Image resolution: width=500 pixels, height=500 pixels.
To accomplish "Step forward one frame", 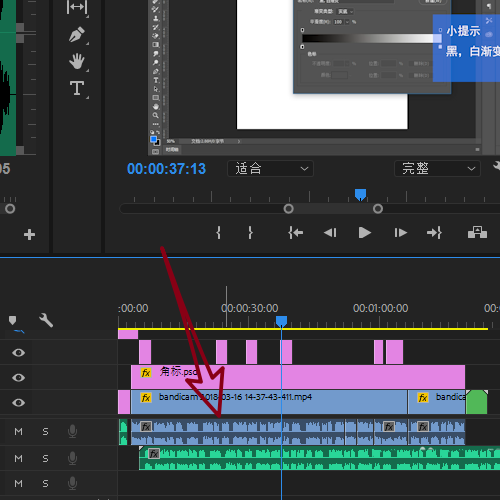I will 400,233.
